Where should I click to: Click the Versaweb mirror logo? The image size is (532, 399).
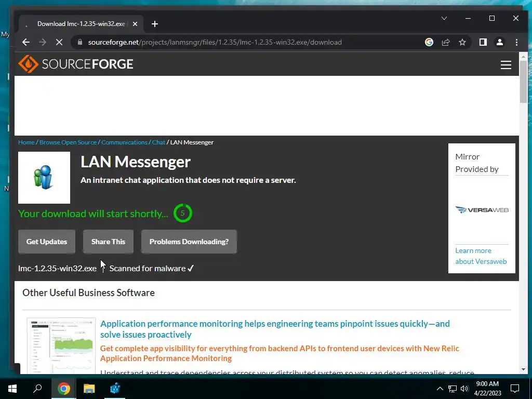click(482, 210)
